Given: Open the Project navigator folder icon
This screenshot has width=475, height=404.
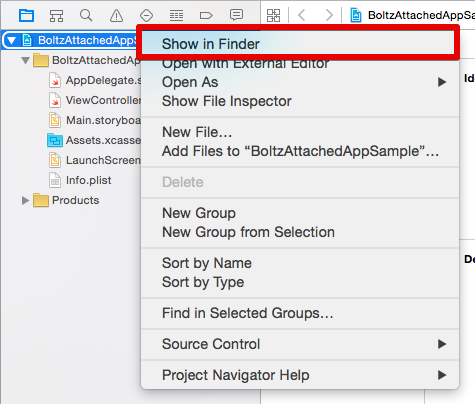Looking at the screenshot, I should pos(26,15).
